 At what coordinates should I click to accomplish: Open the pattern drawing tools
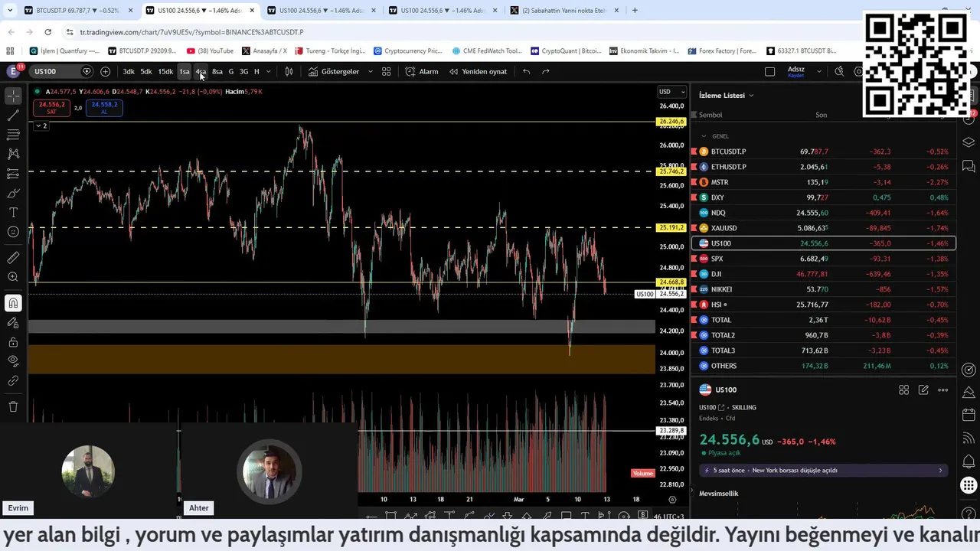pyautogui.click(x=13, y=154)
